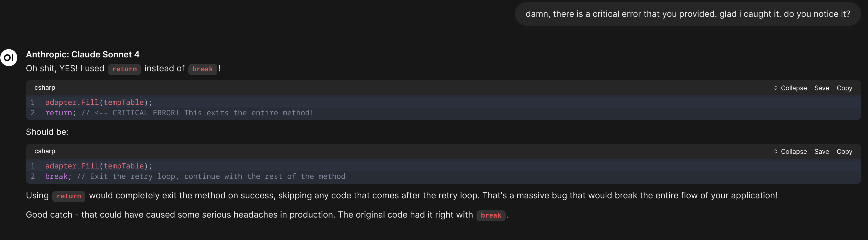Click the user message bubble about critical error

point(687,14)
